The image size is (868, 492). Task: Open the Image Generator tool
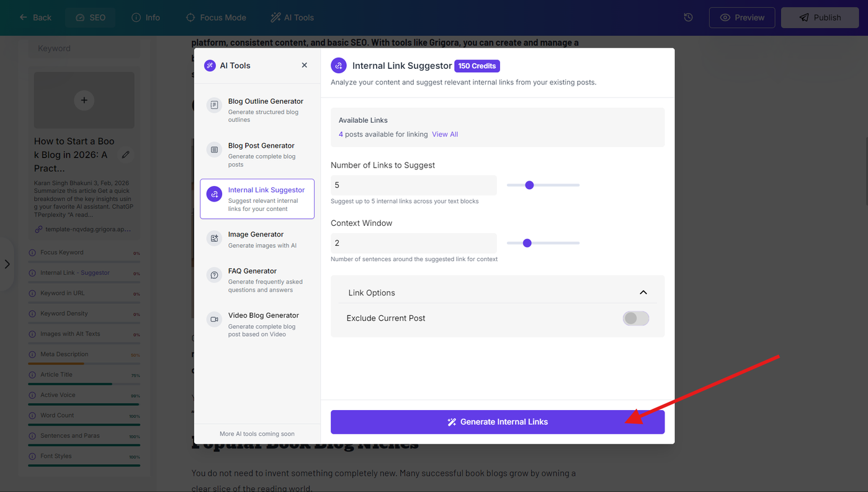[x=257, y=239]
